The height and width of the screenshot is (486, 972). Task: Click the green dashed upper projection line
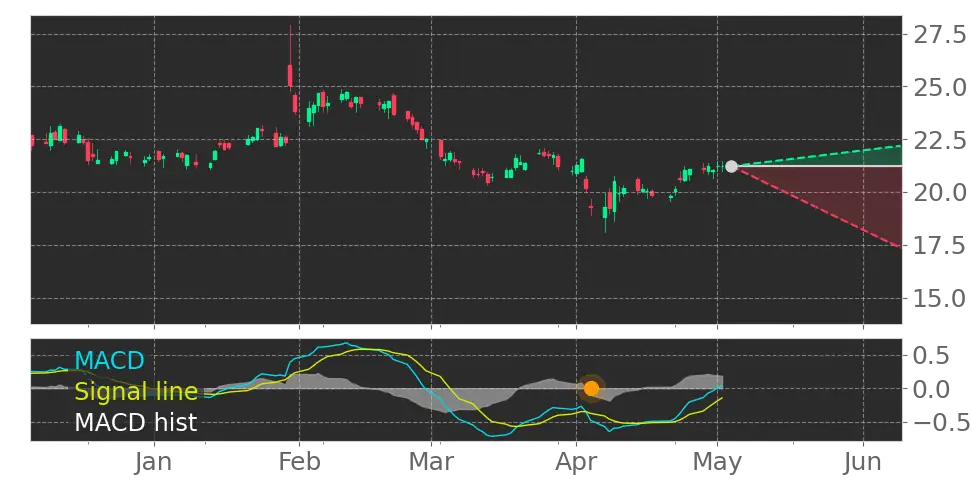coord(818,156)
